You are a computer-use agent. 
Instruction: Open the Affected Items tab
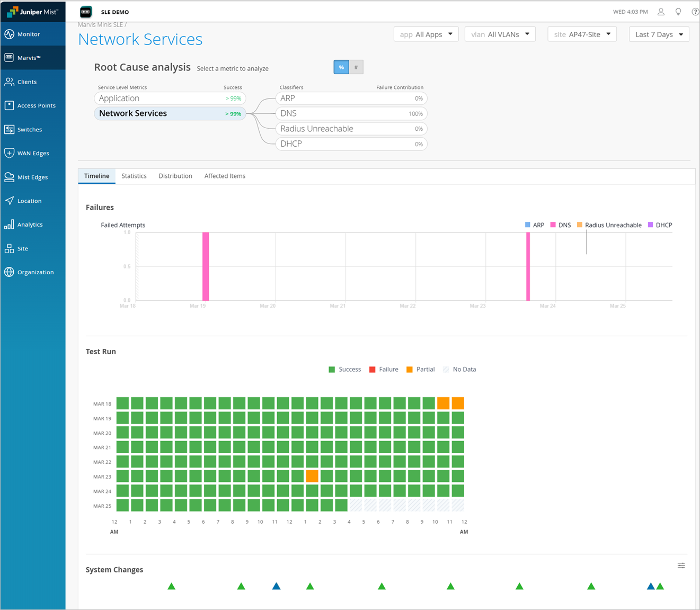click(x=225, y=176)
